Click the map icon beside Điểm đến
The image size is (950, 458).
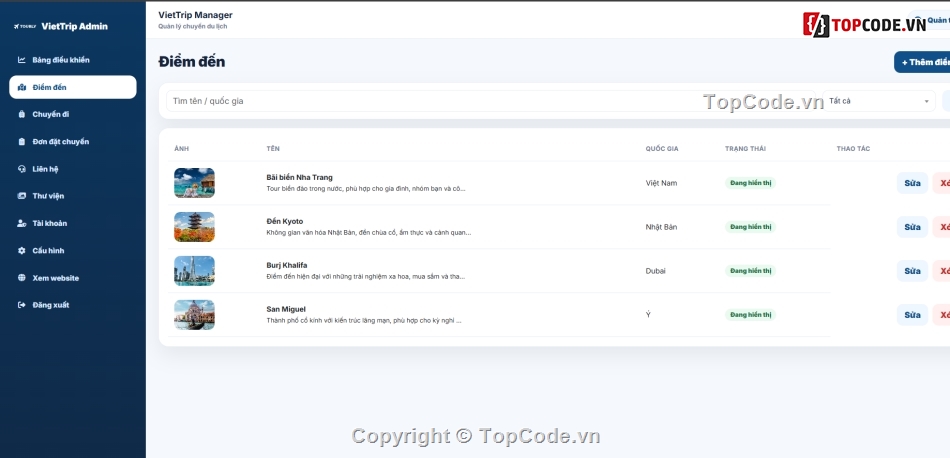[x=22, y=87]
